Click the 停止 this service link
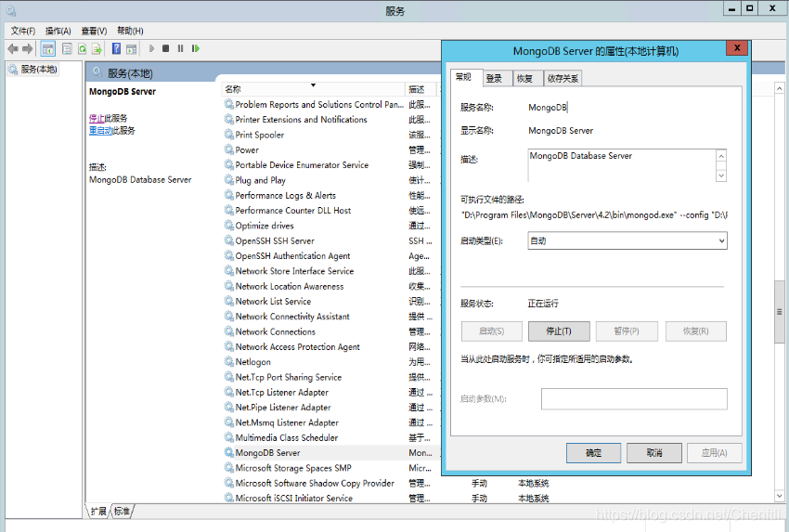 pos(97,118)
